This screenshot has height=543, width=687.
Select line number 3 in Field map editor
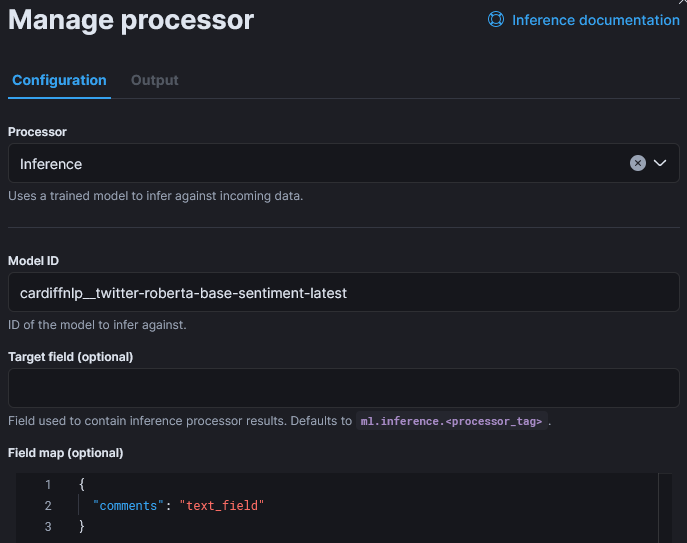click(47, 526)
